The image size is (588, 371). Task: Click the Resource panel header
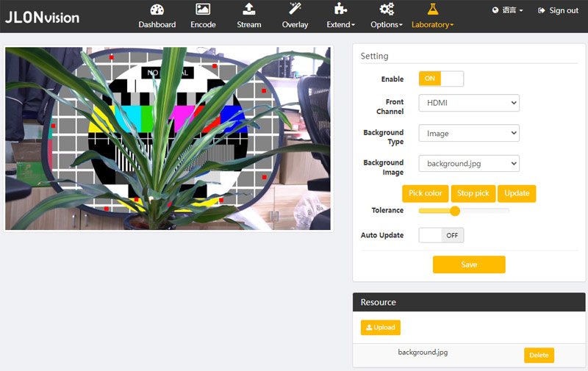(469, 302)
